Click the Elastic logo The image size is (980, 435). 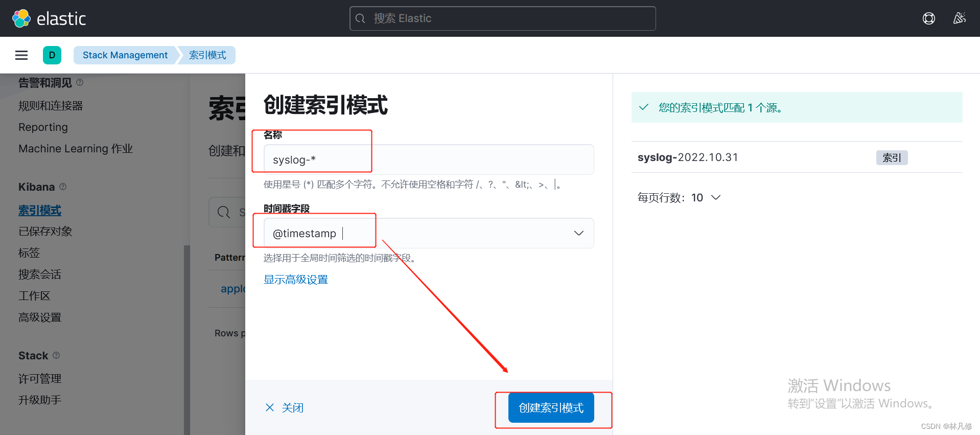49,18
